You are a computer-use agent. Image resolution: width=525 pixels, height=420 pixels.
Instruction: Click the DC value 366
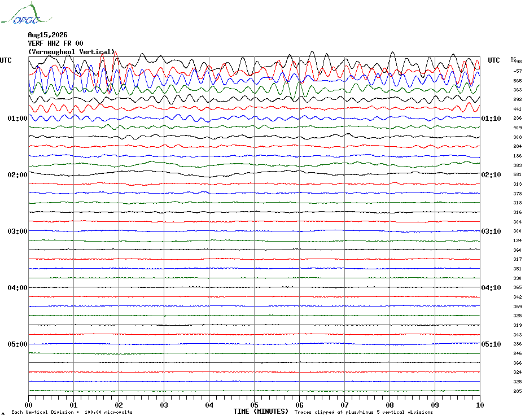(x=517, y=363)
